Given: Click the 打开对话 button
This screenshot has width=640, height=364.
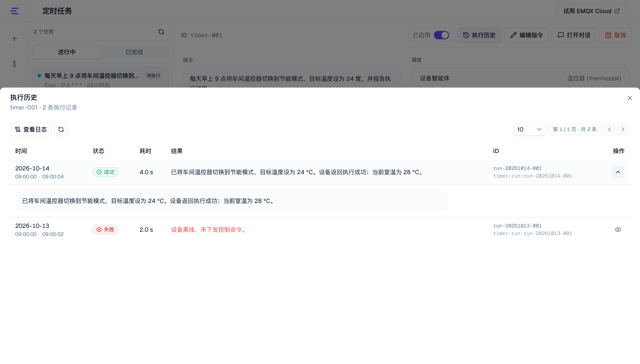Looking at the screenshot, I should [x=574, y=35].
